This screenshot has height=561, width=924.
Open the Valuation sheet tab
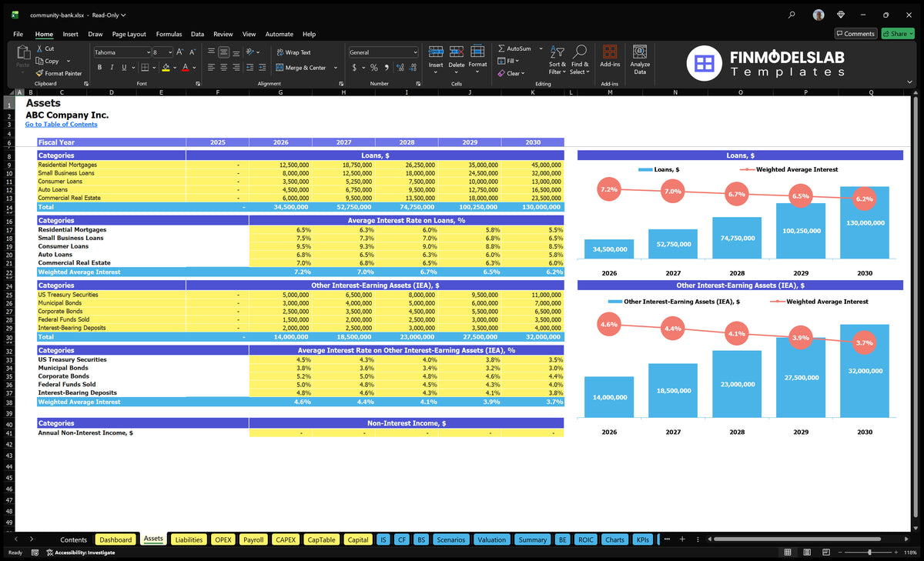point(491,539)
